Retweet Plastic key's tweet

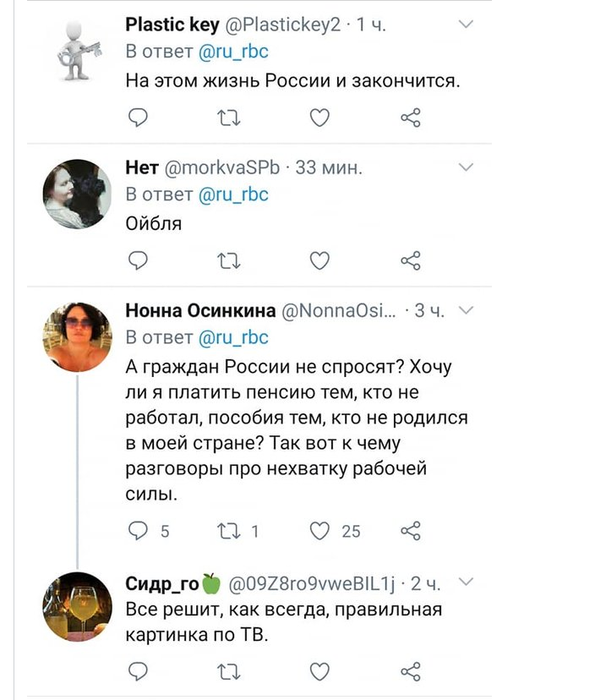(228, 118)
